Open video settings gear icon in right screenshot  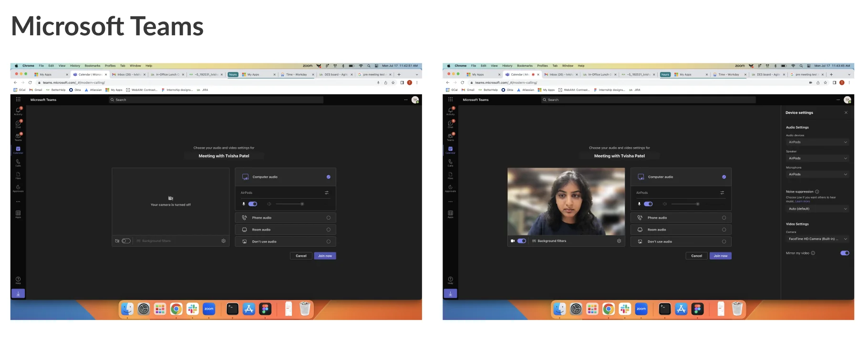pos(619,241)
